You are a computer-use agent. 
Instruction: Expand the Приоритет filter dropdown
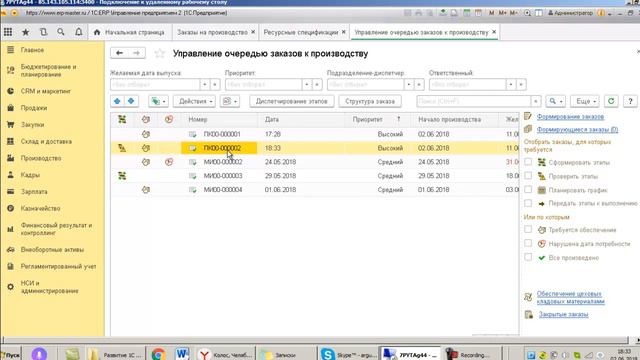(x=307, y=84)
